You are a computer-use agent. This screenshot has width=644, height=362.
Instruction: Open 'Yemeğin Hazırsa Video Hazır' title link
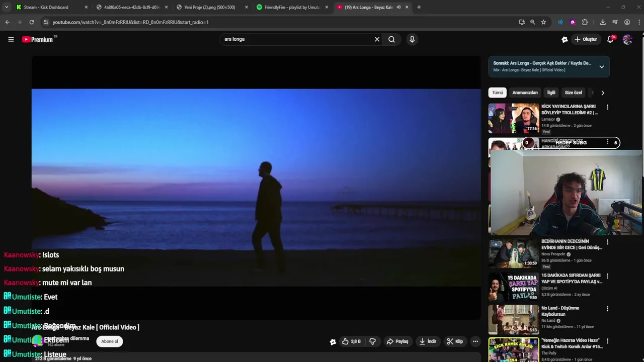click(x=572, y=343)
